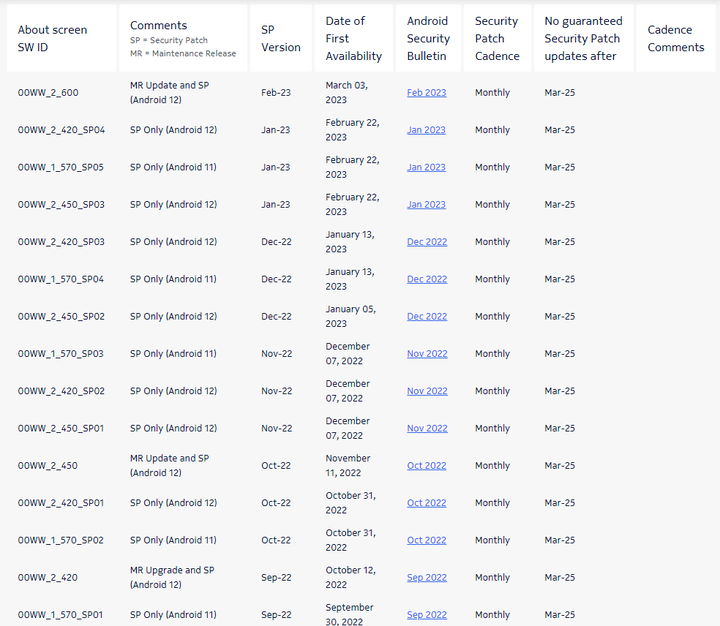Open Oct 2022 bulletin for 00WW_1_570_SP02
The width and height of the screenshot is (720, 626).
tap(426, 540)
